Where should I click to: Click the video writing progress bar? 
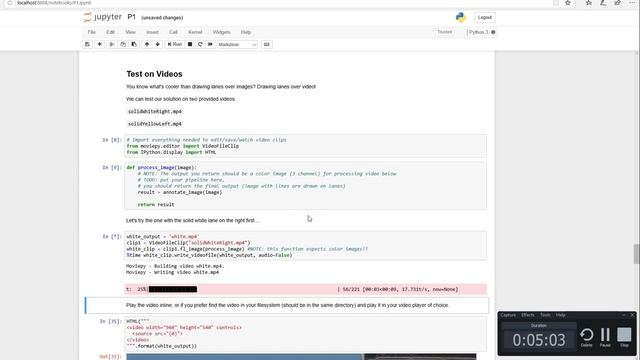305,289
